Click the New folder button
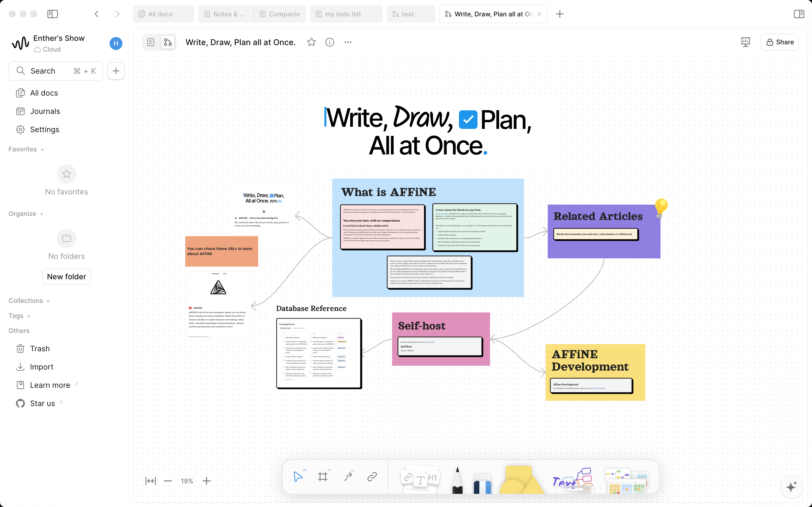812x507 pixels. coord(66,277)
